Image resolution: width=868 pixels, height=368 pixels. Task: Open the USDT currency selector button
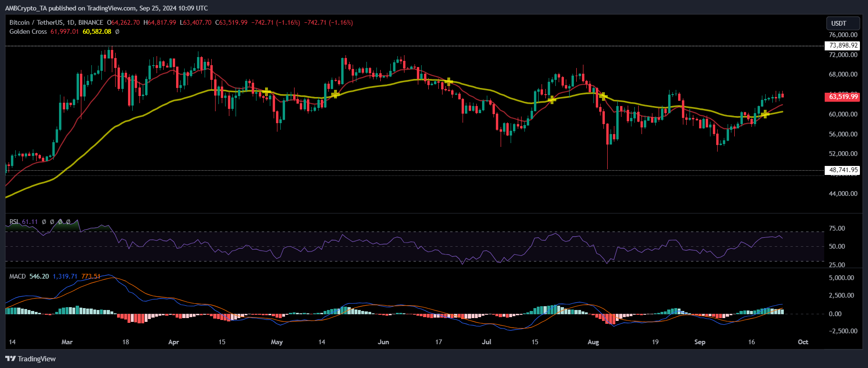(x=843, y=23)
